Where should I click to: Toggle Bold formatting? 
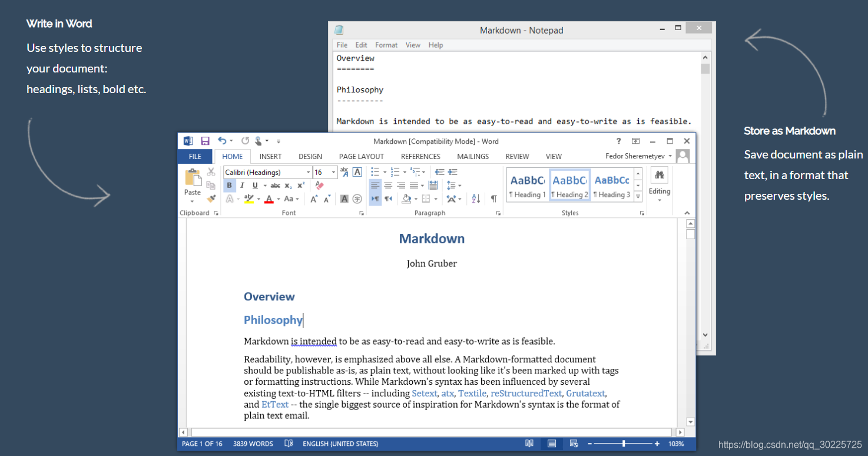point(230,186)
